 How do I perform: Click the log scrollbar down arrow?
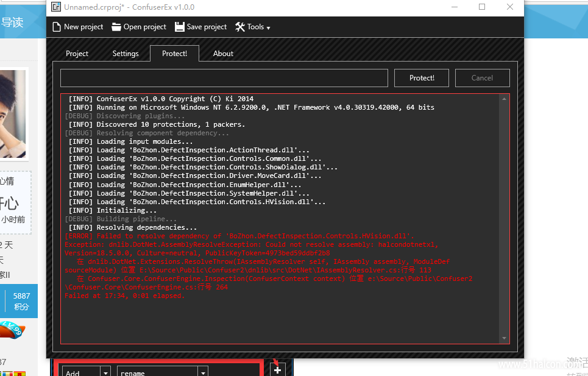tap(504, 338)
